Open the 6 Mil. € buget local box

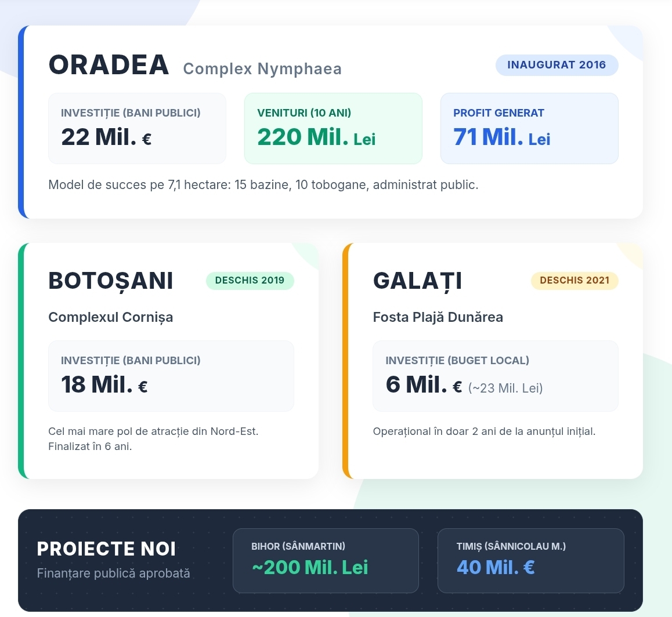(x=496, y=376)
